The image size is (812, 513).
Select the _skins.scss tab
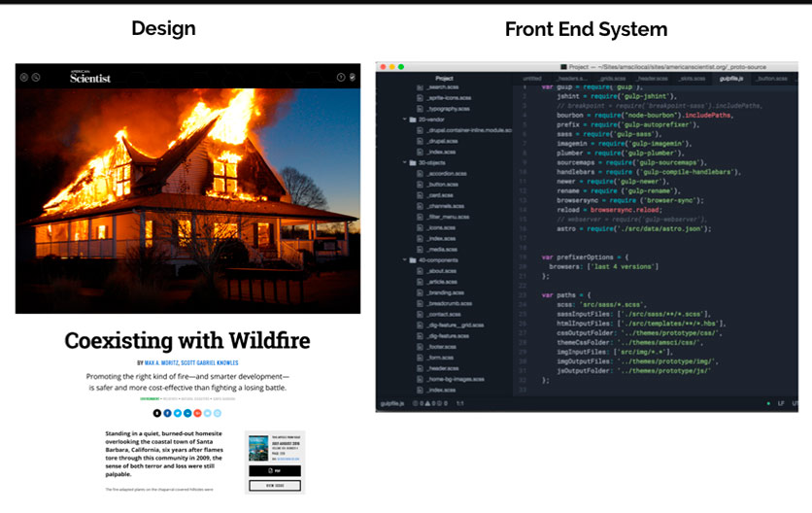pyautogui.click(x=693, y=78)
